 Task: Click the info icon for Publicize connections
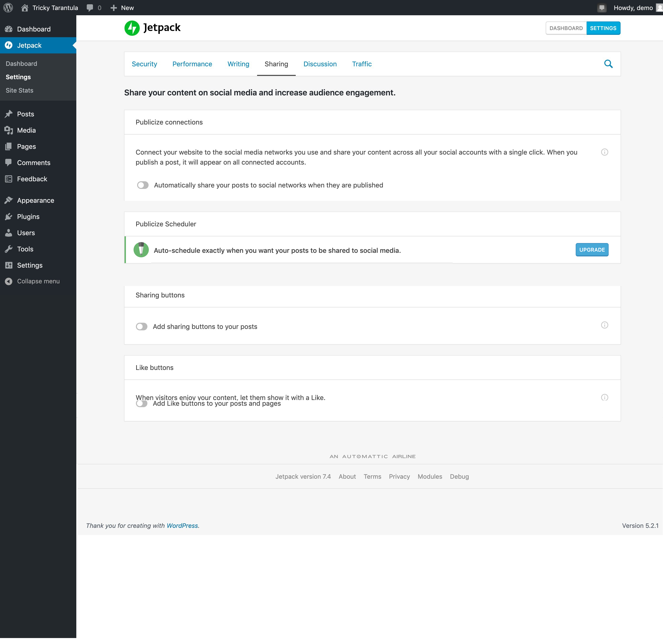click(605, 152)
